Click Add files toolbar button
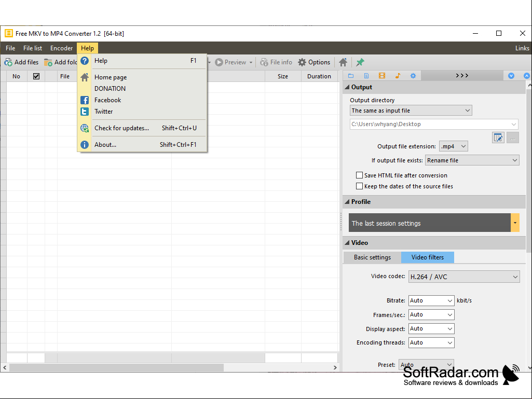This screenshot has width=532, height=399. coord(22,62)
